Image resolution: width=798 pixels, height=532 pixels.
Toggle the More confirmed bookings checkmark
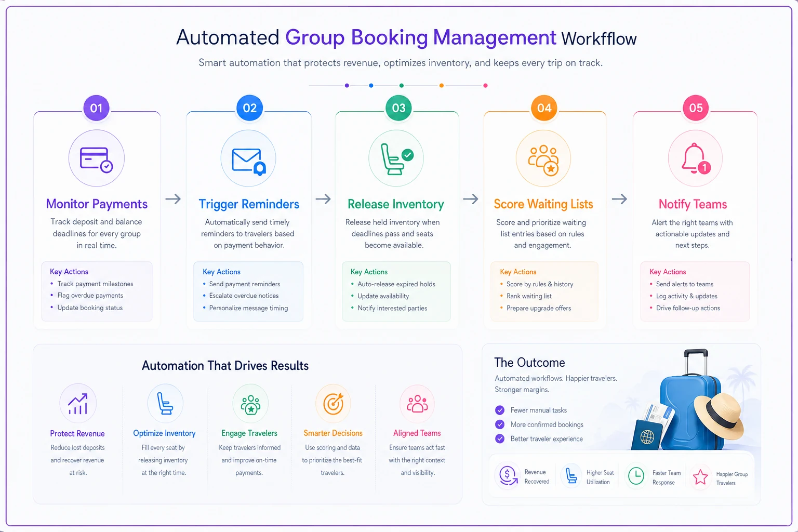[x=500, y=424]
